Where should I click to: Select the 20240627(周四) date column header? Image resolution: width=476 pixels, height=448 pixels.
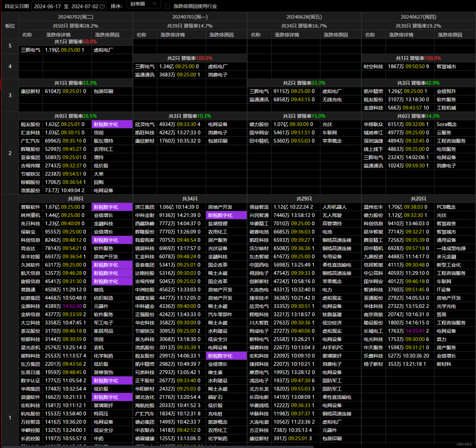419,17
